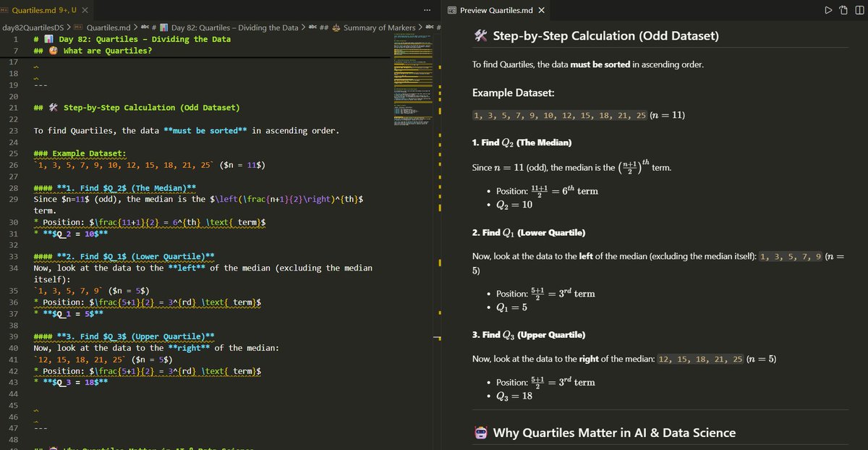868x450 pixels.
Task: Close the Quartiles.md editor tab
Action: pyautogui.click(x=85, y=10)
